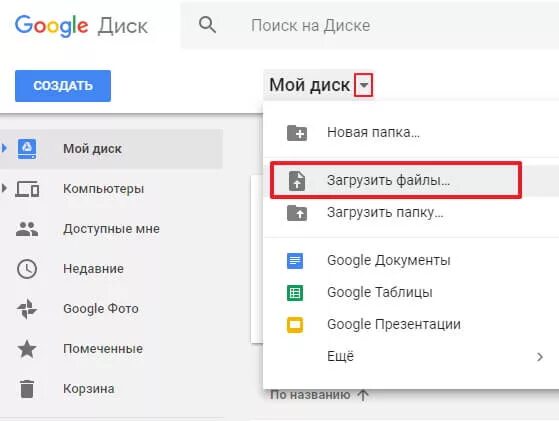Expand the Ещё submenu chevron
The width and height of the screenshot is (559, 421).
(540, 357)
